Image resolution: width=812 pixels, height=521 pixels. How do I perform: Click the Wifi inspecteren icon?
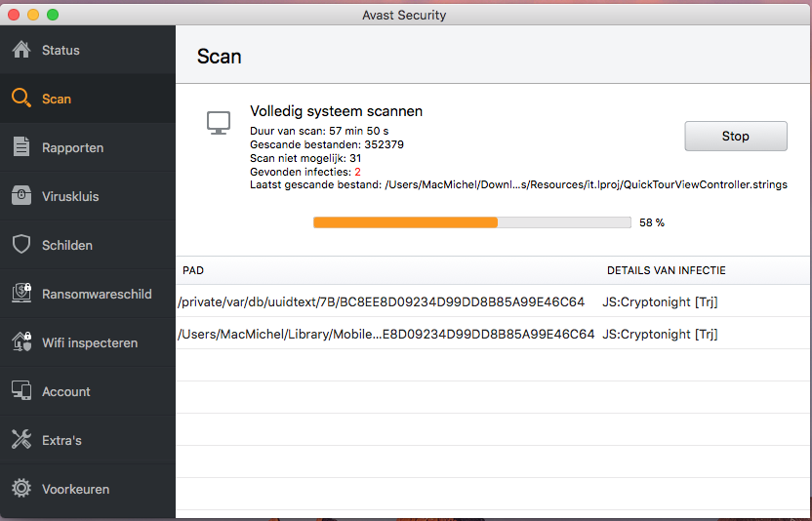(21, 341)
